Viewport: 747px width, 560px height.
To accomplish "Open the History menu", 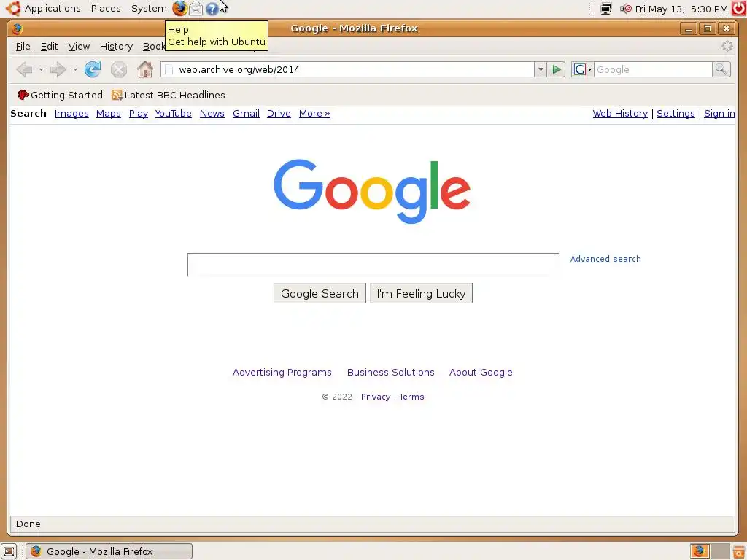I will (x=116, y=46).
